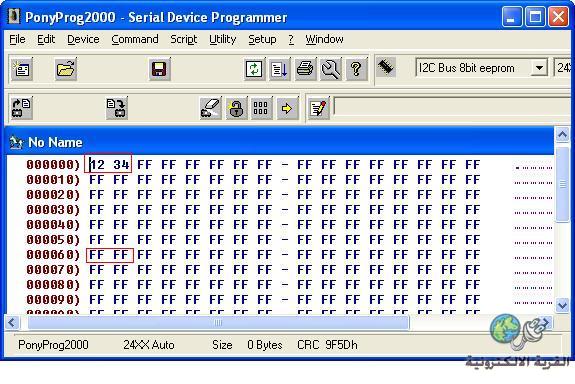Click the device model combo box
Image resolution: width=575 pixels, height=384 pixels.
(563, 67)
